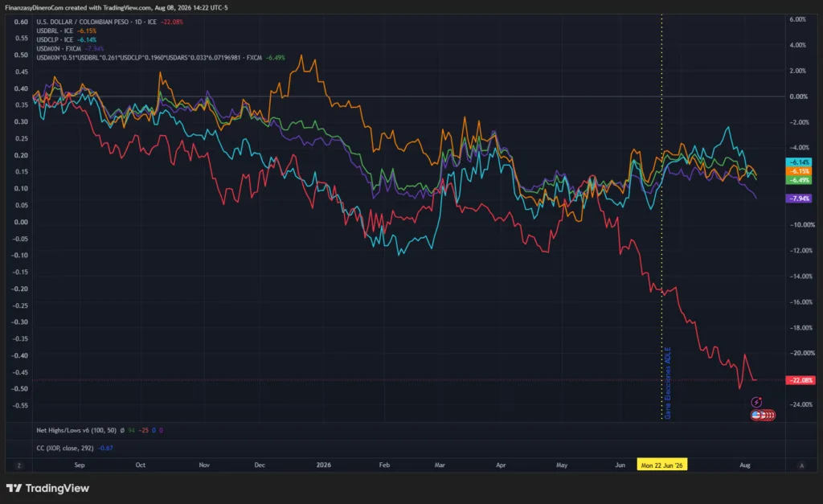
Task: Select the U.S. DOLLAR / COLOMBIAN PESO legend
Action: [x=96, y=22]
